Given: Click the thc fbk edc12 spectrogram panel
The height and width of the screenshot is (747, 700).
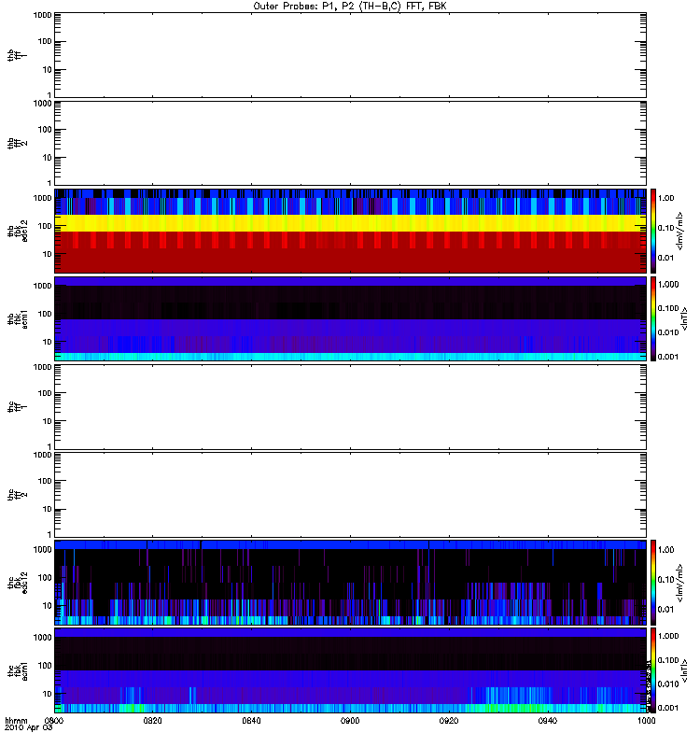Looking at the screenshot, I should [x=351, y=582].
